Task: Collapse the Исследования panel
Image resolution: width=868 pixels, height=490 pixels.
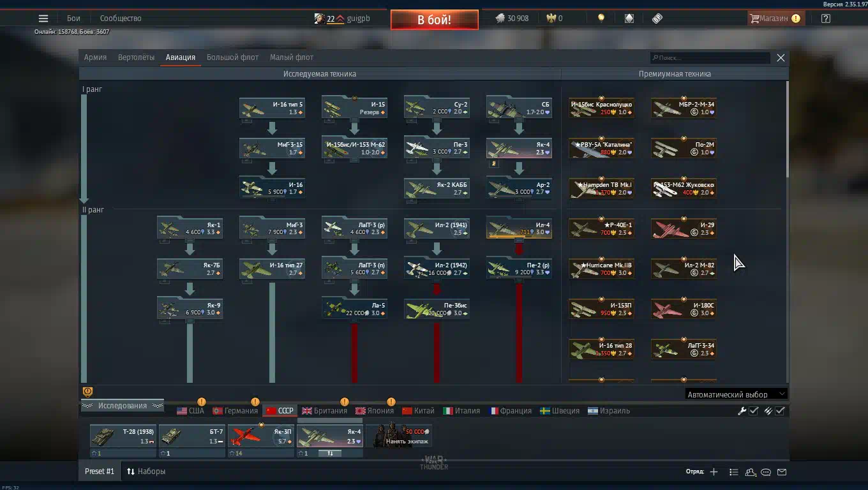Action: (x=122, y=406)
